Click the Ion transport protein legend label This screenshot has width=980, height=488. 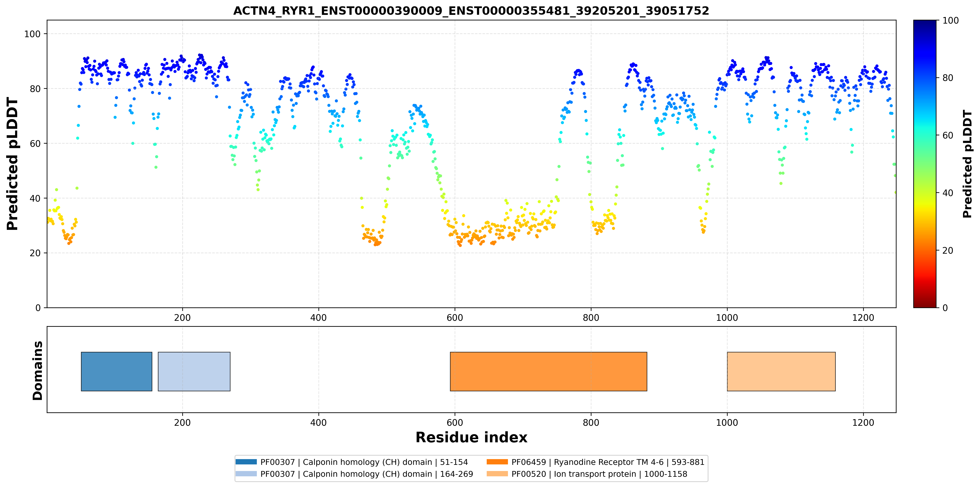(x=599, y=474)
